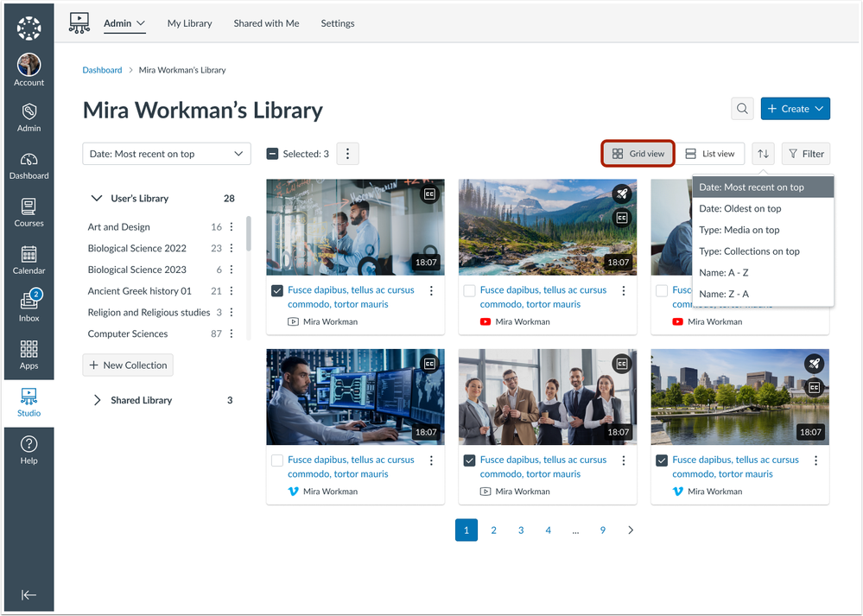Open the Date: Most recent sort dropdown
Screen dimensions: 863x616
click(x=166, y=154)
